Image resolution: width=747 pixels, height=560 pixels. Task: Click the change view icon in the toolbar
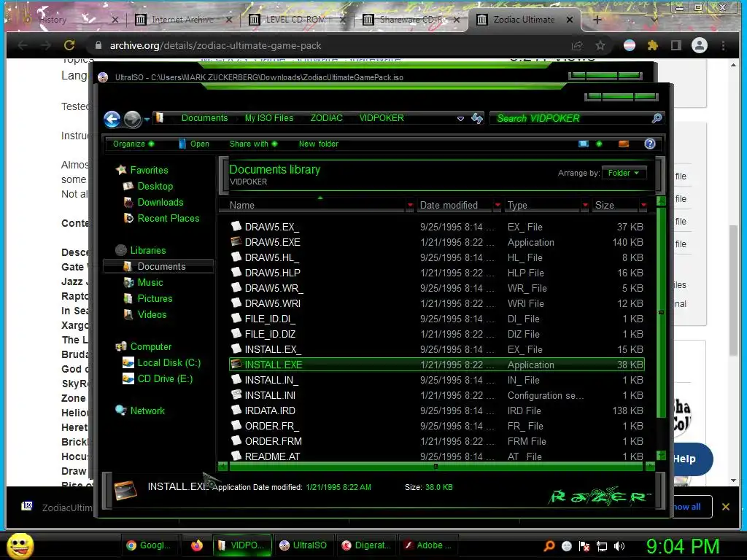pyautogui.click(x=583, y=144)
